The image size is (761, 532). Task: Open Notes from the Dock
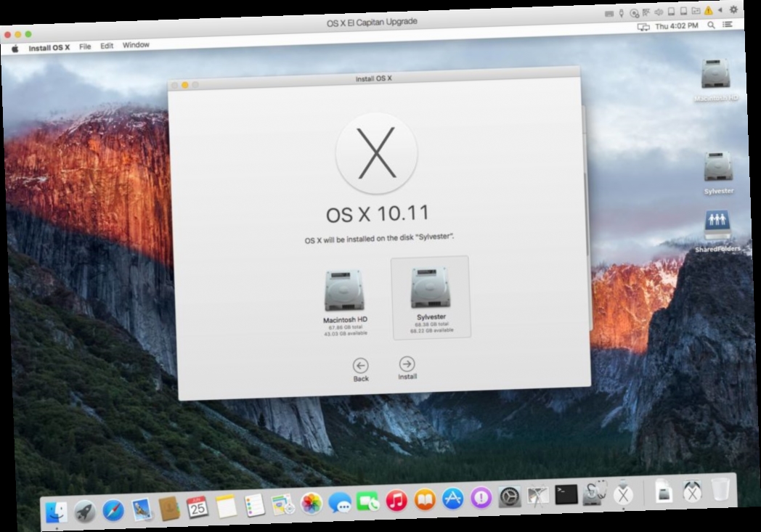click(226, 507)
